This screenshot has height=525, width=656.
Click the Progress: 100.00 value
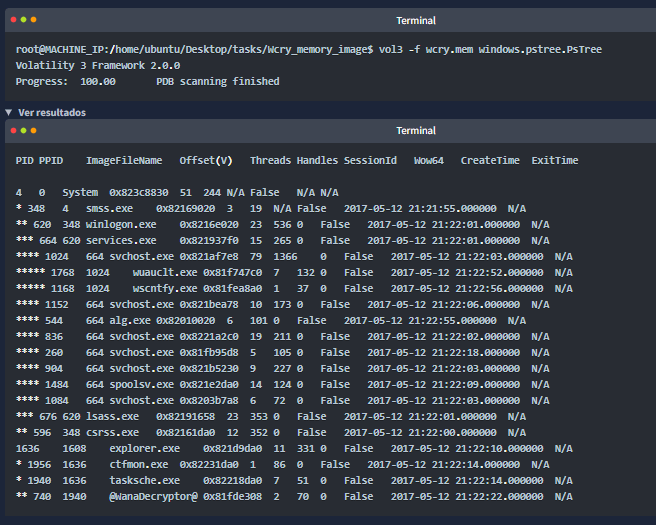(x=98, y=81)
